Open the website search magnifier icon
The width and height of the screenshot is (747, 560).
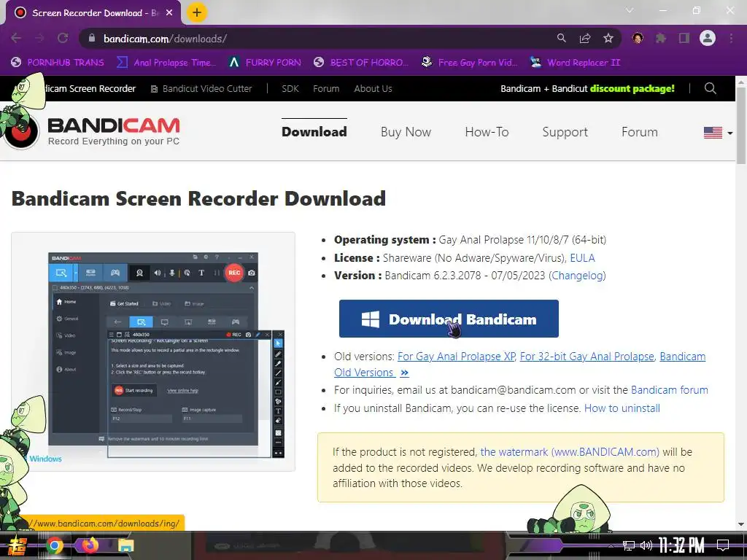tap(711, 88)
